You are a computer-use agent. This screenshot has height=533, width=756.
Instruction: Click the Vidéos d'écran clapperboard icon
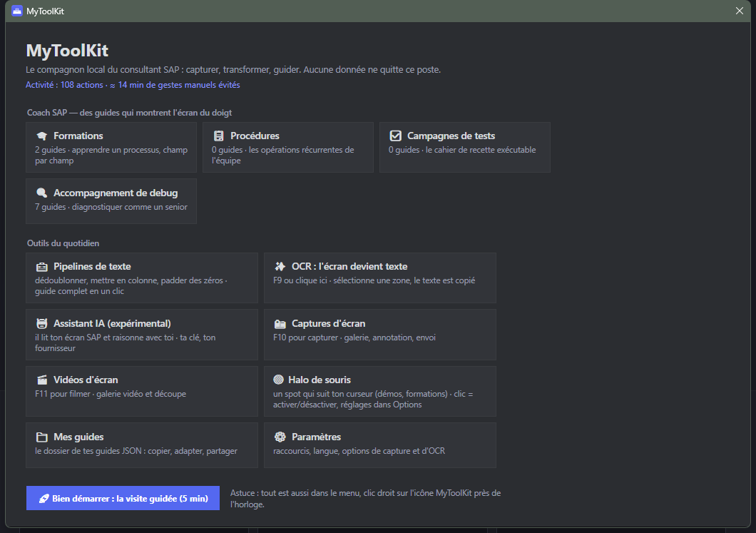(42, 380)
